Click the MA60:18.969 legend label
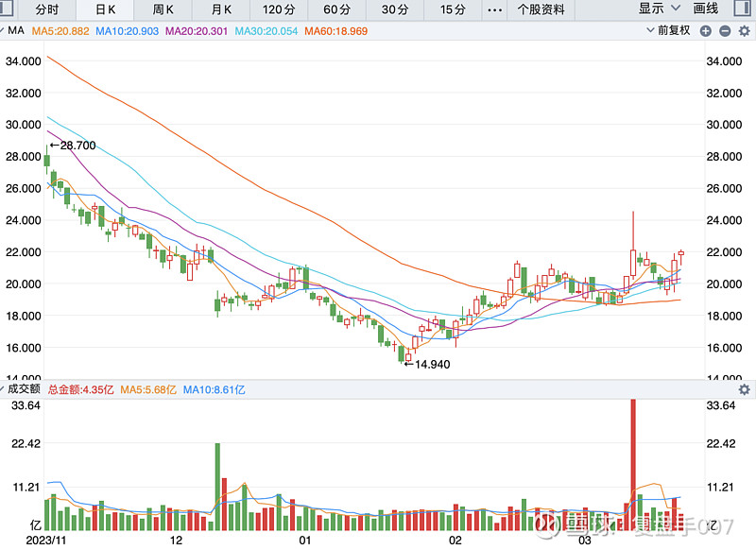 [335, 31]
